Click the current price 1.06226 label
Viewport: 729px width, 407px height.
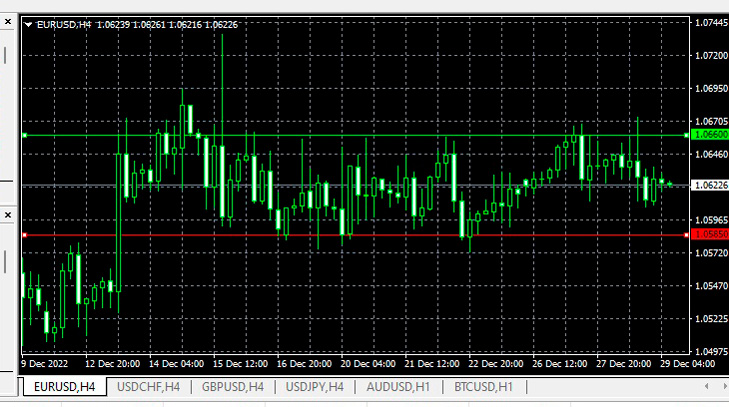point(710,185)
